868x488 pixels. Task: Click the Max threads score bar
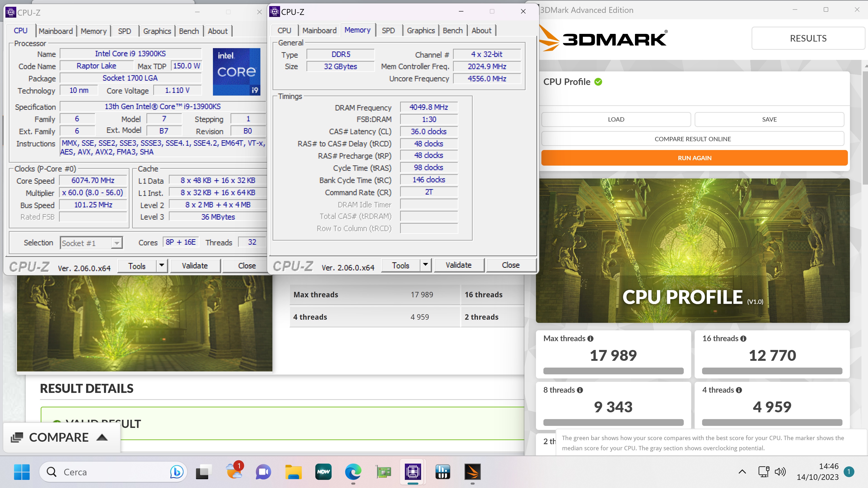coord(613,371)
